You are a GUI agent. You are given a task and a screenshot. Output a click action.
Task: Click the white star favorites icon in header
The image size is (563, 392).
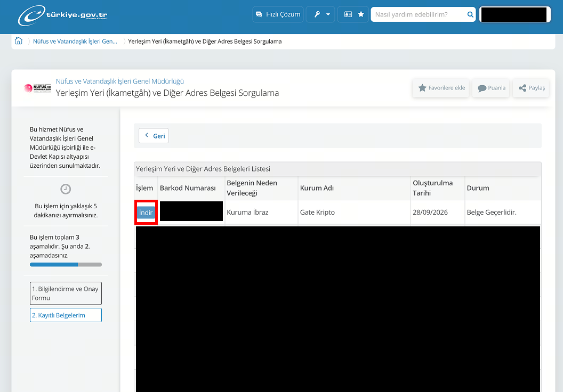361,14
